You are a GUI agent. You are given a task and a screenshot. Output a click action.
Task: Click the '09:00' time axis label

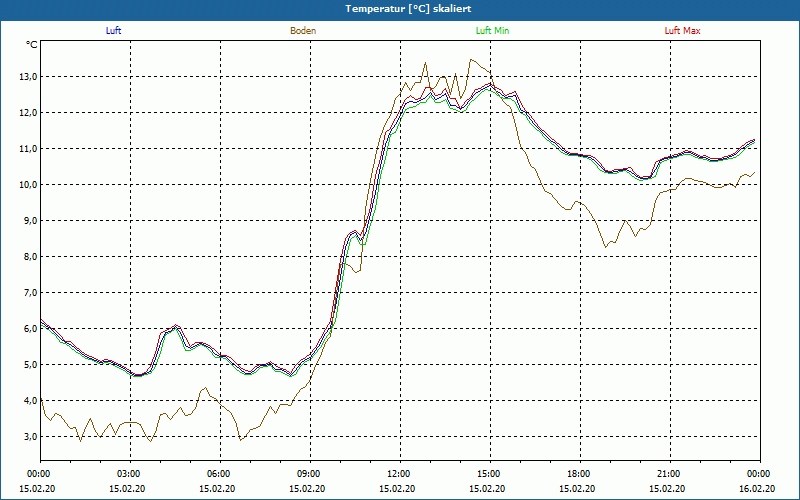click(311, 474)
